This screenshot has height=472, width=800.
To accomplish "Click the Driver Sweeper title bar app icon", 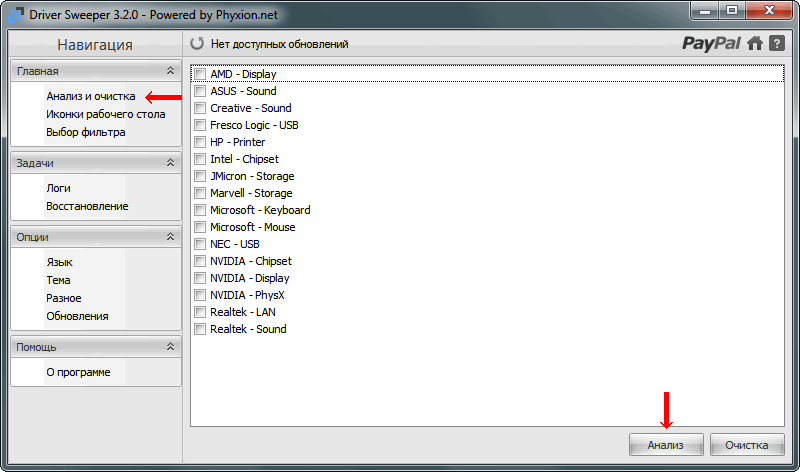I will coord(16,15).
